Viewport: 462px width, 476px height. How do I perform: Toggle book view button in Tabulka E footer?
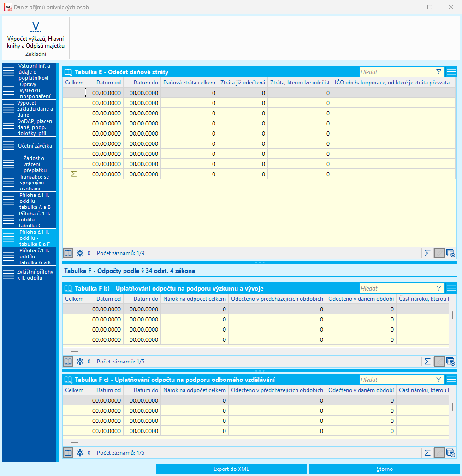[68, 253]
